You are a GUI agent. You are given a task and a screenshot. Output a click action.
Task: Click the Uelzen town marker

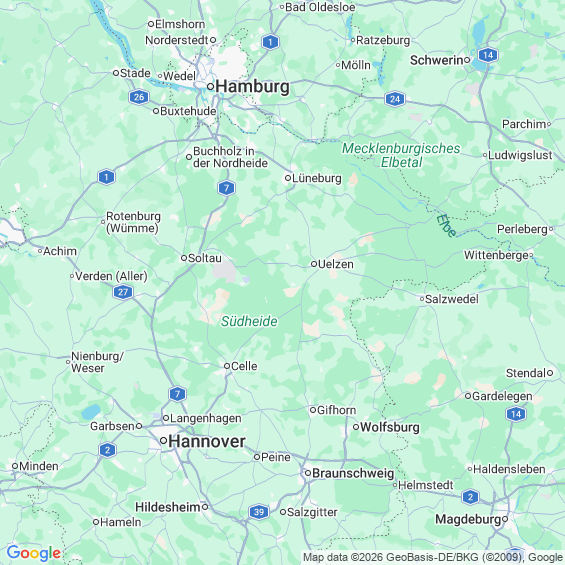point(314,264)
